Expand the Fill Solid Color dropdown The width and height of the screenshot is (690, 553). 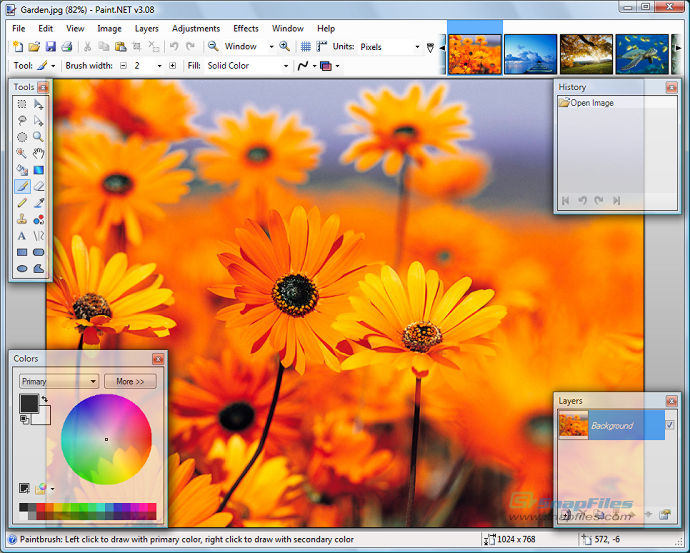[247, 66]
